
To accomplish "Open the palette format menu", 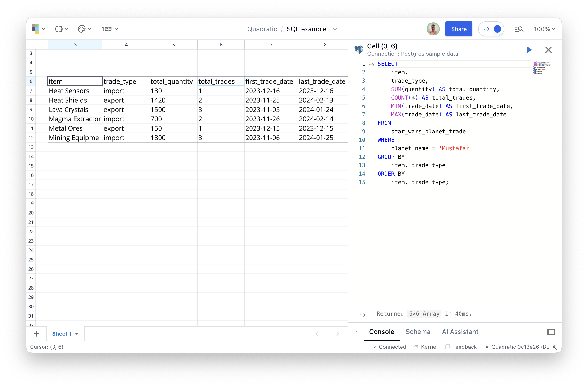I will 84,29.
